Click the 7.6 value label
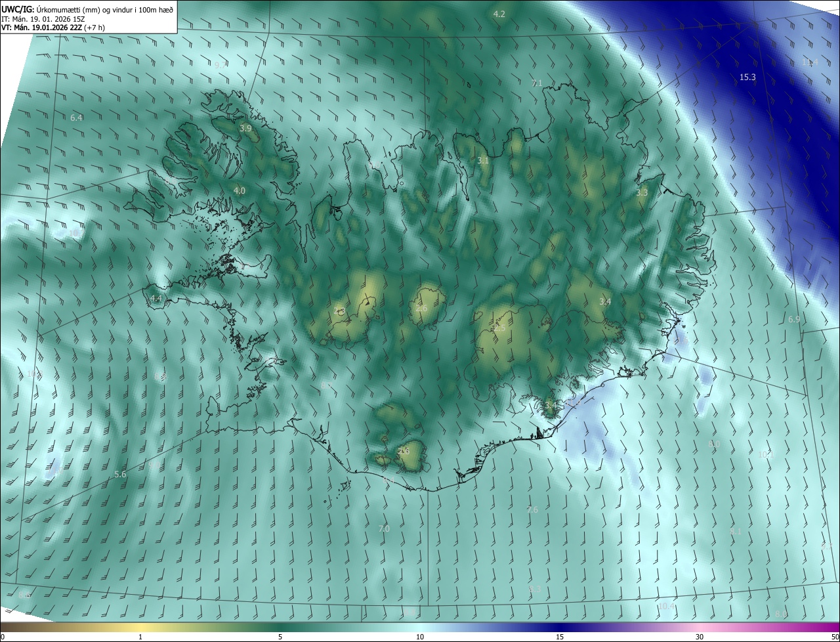840x642 pixels. tap(532, 509)
